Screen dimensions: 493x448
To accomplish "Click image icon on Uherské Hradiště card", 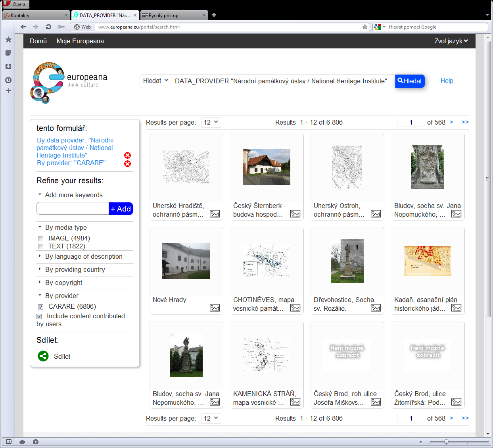I will coord(215,214).
